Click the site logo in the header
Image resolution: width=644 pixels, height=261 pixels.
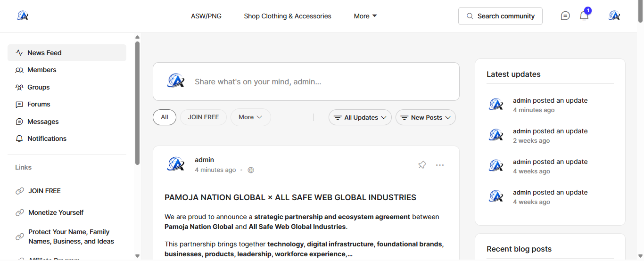pyautogui.click(x=23, y=16)
